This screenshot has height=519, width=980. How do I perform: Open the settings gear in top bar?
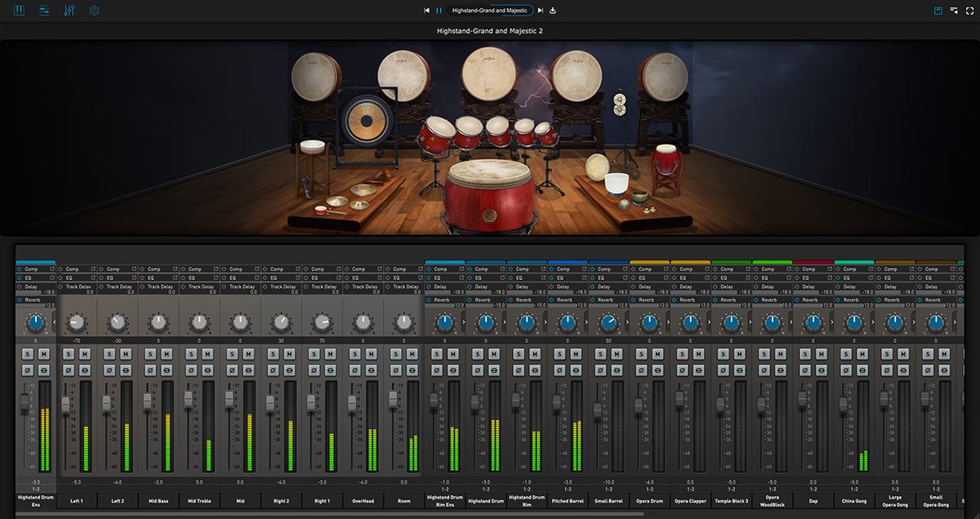pos(94,11)
